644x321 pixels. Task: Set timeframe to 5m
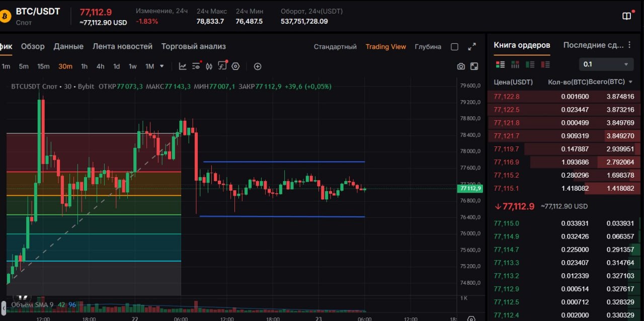24,66
